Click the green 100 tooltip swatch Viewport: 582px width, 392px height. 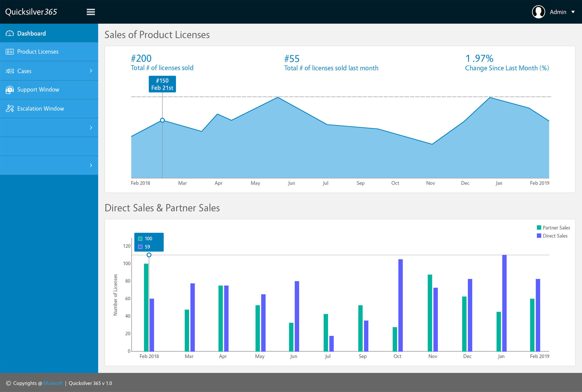[x=140, y=239]
